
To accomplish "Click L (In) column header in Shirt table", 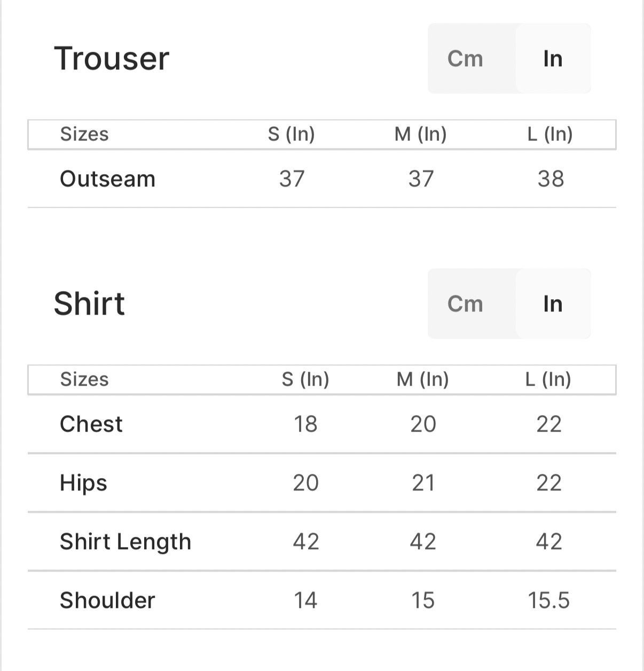I will [x=548, y=379].
